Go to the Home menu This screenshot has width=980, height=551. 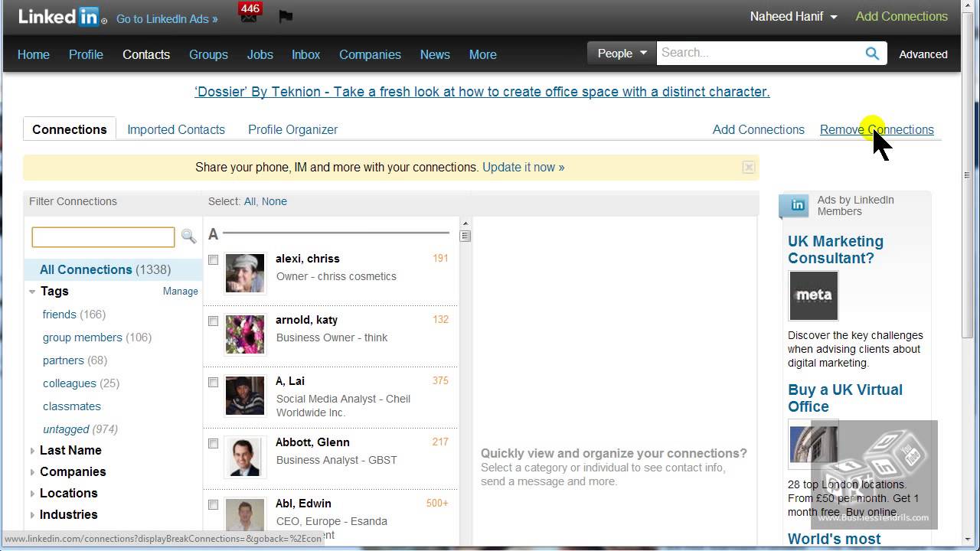click(34, 54)
